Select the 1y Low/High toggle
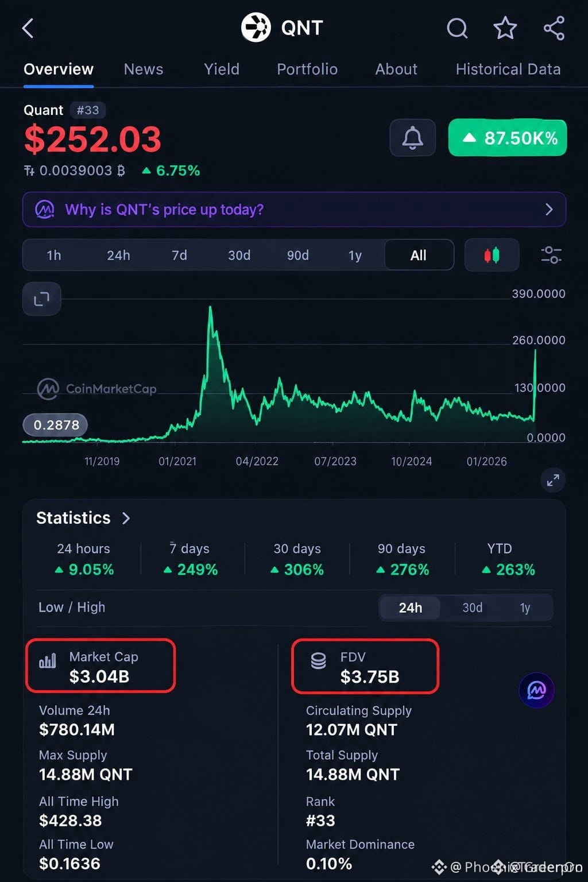The image size is (588, 882). click(525, 608)
